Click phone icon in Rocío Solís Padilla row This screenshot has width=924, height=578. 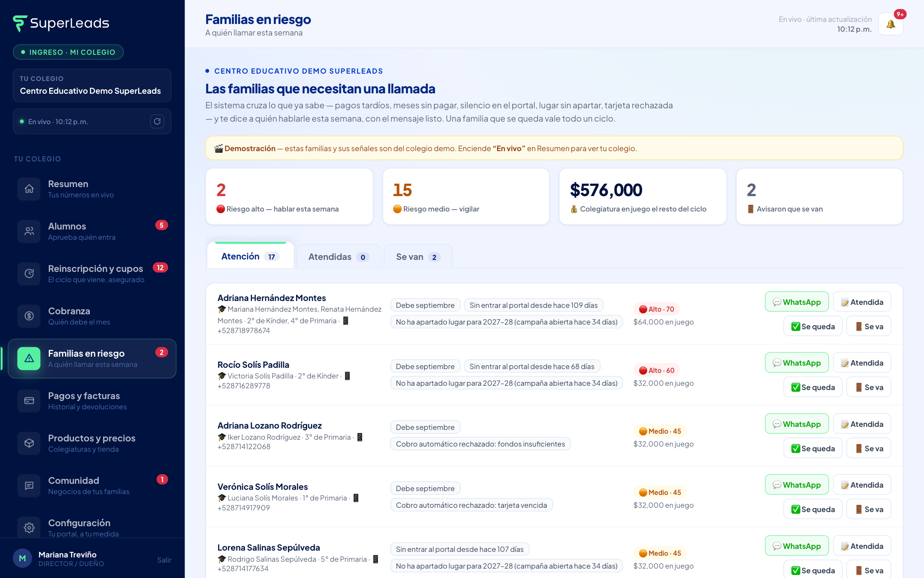[347, 376]
